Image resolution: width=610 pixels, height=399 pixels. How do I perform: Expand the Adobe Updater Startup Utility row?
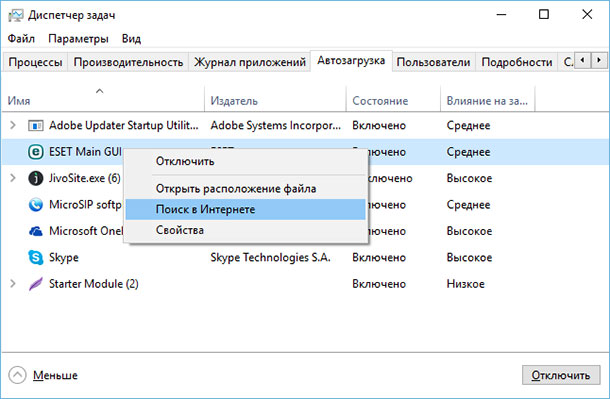(x=13, y=125)
